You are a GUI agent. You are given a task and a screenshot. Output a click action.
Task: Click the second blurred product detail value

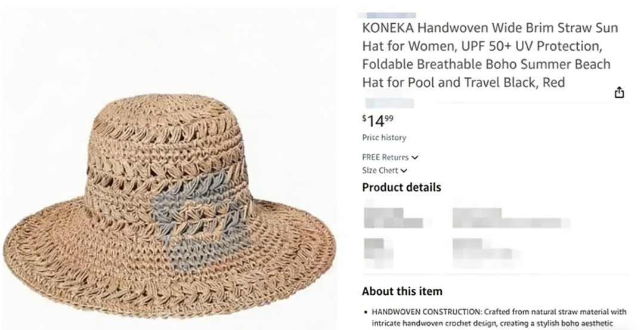481,248
